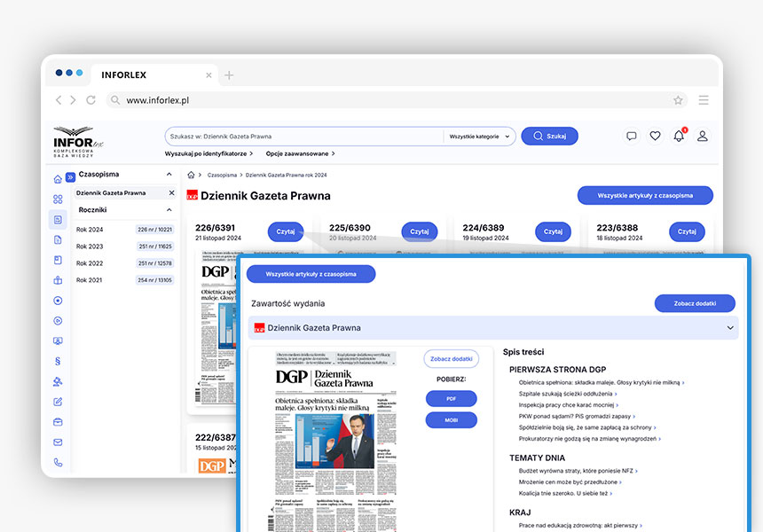Open the four-squares dashboard sidebar icon
The image size is (763, 532).
(58, 199)
